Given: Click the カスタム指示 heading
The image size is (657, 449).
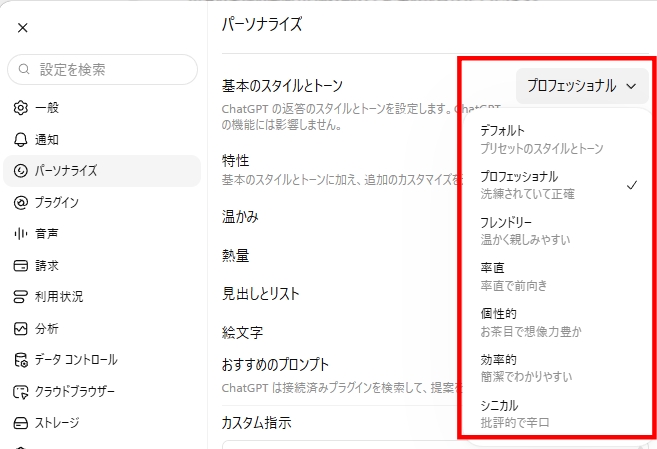Looking at the screenshot, I should tap(256, 423).
